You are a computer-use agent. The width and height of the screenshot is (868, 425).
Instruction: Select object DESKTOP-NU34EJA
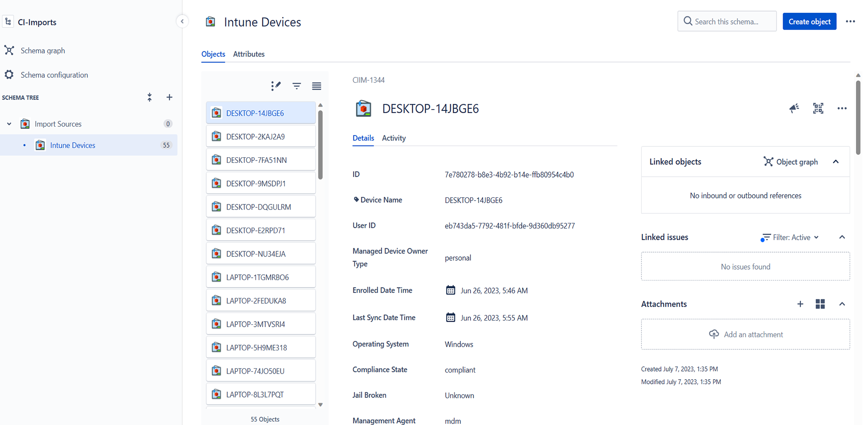coord(261,254)
